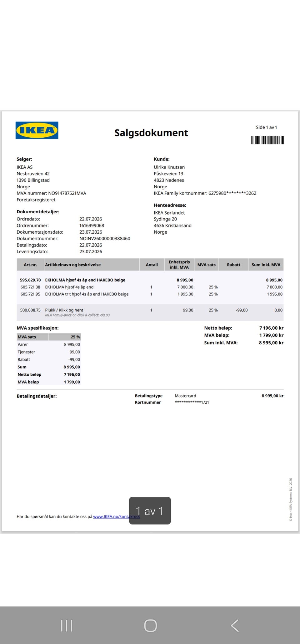Tap Mastercard payment type
The image size is (300, 644).
tap(186, 396)
